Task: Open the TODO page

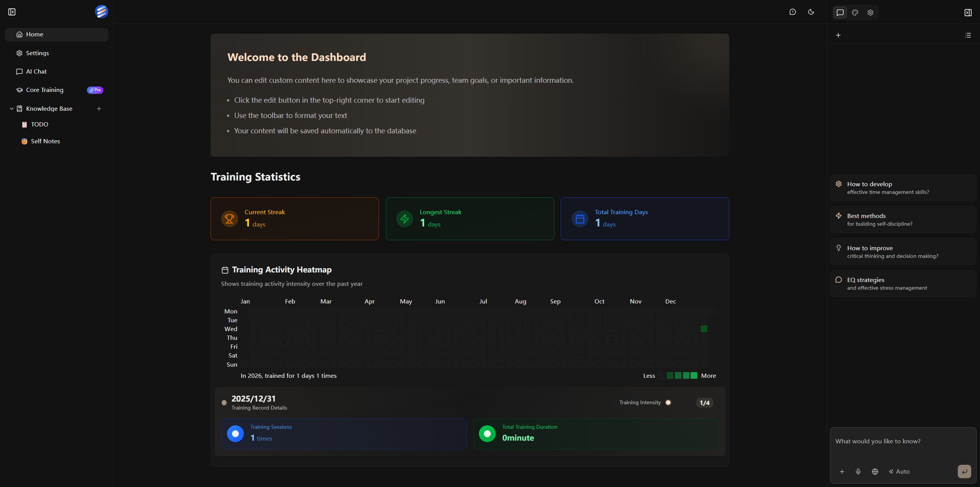Action: click(39, 124)
